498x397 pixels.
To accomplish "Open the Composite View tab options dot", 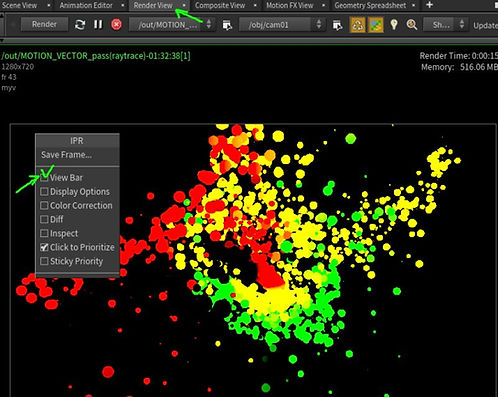I will 255,5.
